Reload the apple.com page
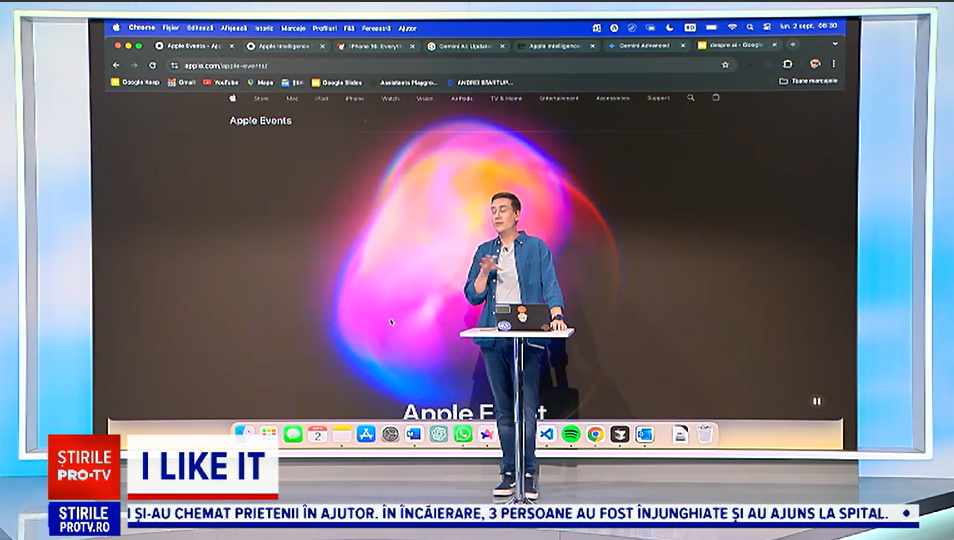The image size is (954, 540). [x=152, y=65]
